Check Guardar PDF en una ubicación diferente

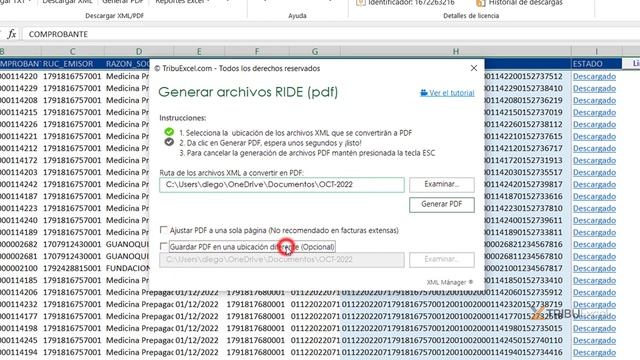click(164, 247)
